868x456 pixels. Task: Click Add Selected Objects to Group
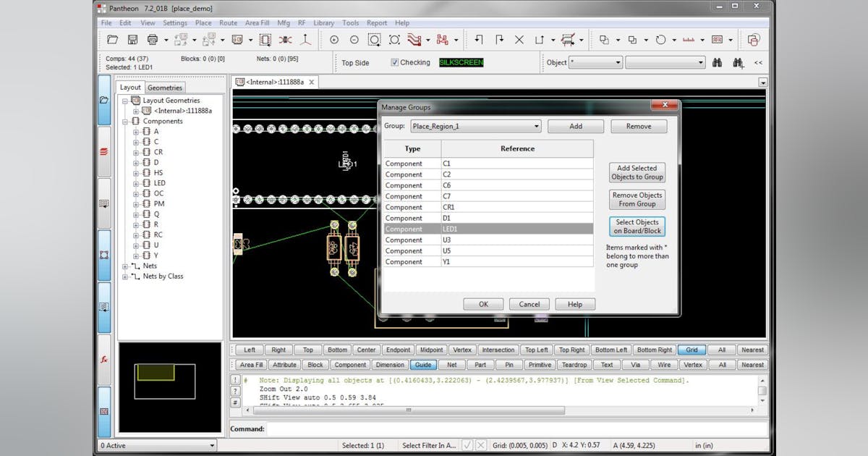(x=636, y=172)
